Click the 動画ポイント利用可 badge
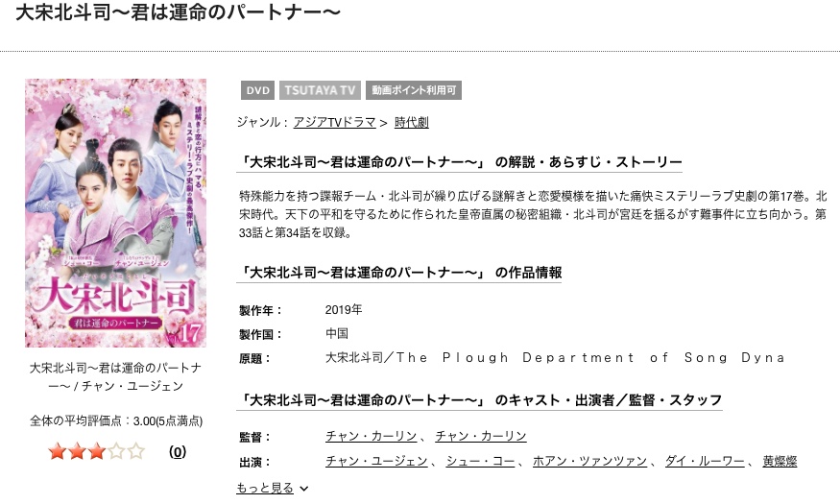The height and width of the screenshot is (504, 840). click(414, 90)
